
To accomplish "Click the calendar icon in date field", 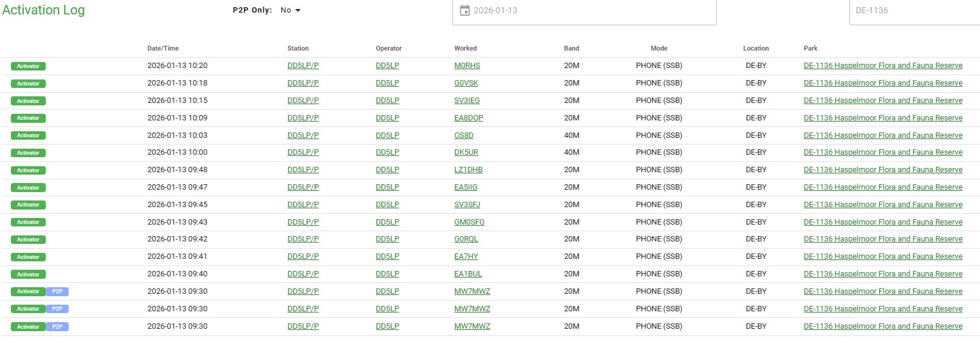I will [x=464, y=10].
